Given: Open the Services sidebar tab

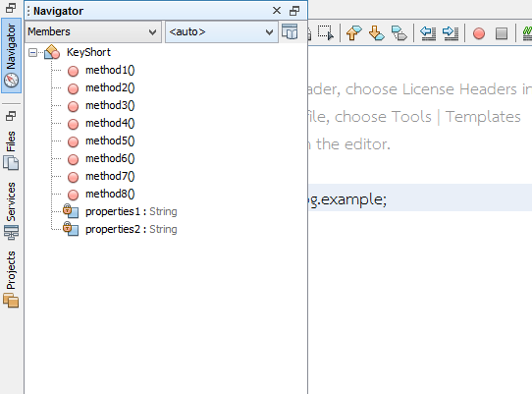Looking at the screenshot, I should pyautogui.click(x=11, y=211).
